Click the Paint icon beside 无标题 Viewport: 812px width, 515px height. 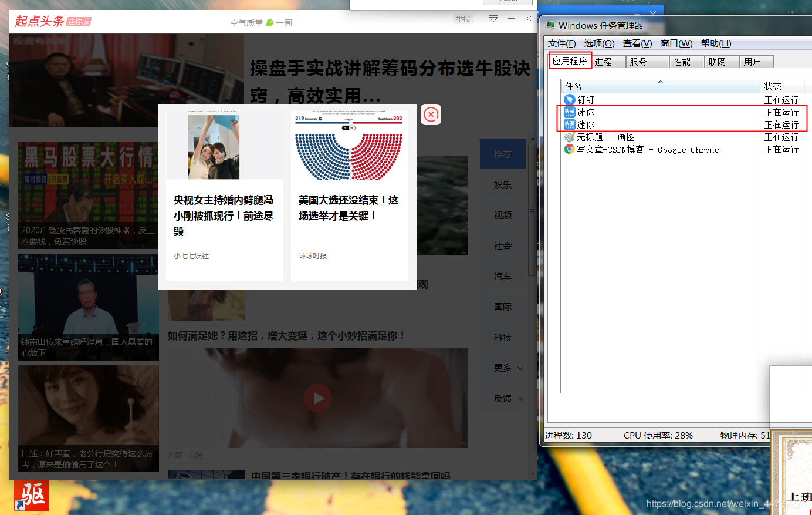(x=569, y=137)
